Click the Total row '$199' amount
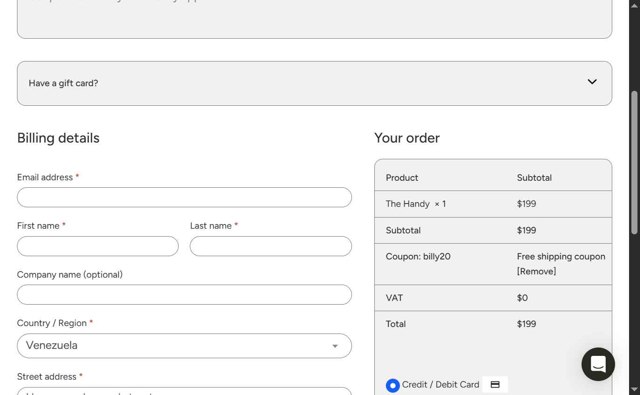The height and width of the screenshot is (395, 640). (x=526, y=324)
